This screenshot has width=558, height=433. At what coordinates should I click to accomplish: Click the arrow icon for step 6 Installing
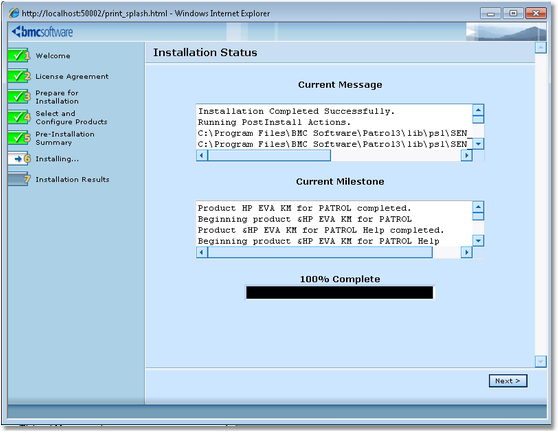pos(19,159)
